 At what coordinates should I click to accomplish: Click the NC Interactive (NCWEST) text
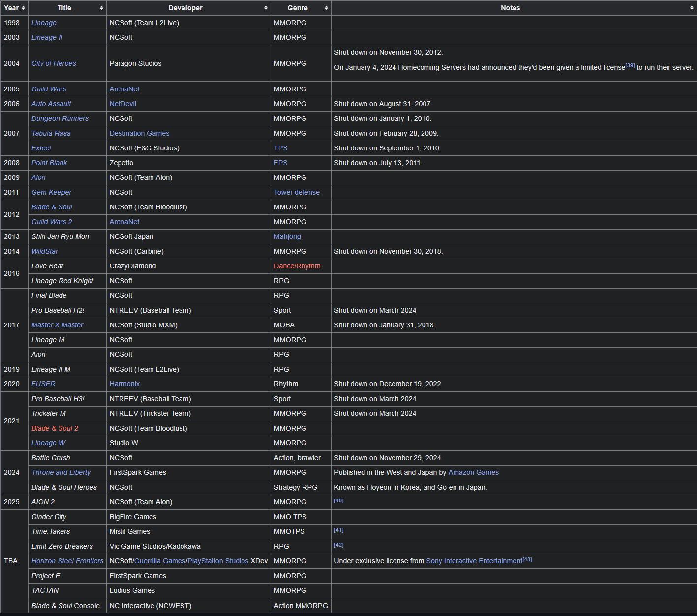tap(151, 606)
